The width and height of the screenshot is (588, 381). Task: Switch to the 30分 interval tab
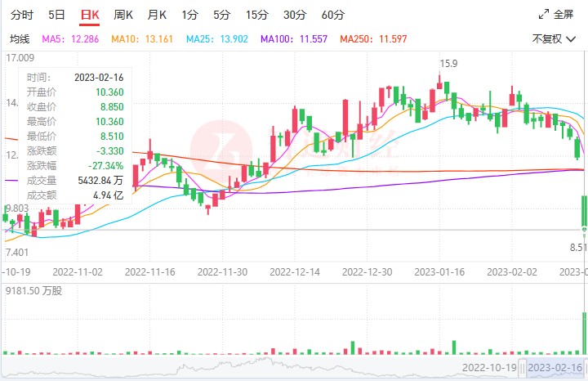point(295,15)
